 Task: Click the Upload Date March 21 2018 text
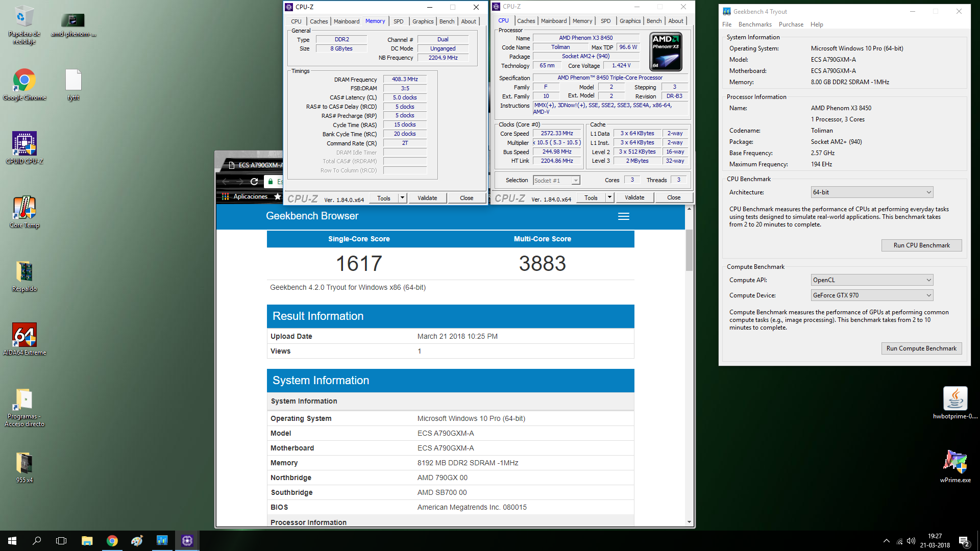457,336
